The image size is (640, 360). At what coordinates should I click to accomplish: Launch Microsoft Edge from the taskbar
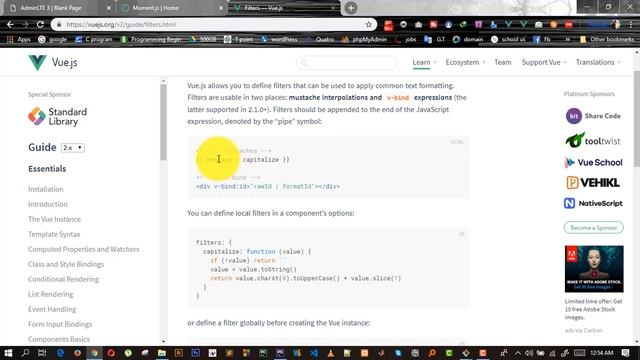pyautogui.click(x=60, y=353)
